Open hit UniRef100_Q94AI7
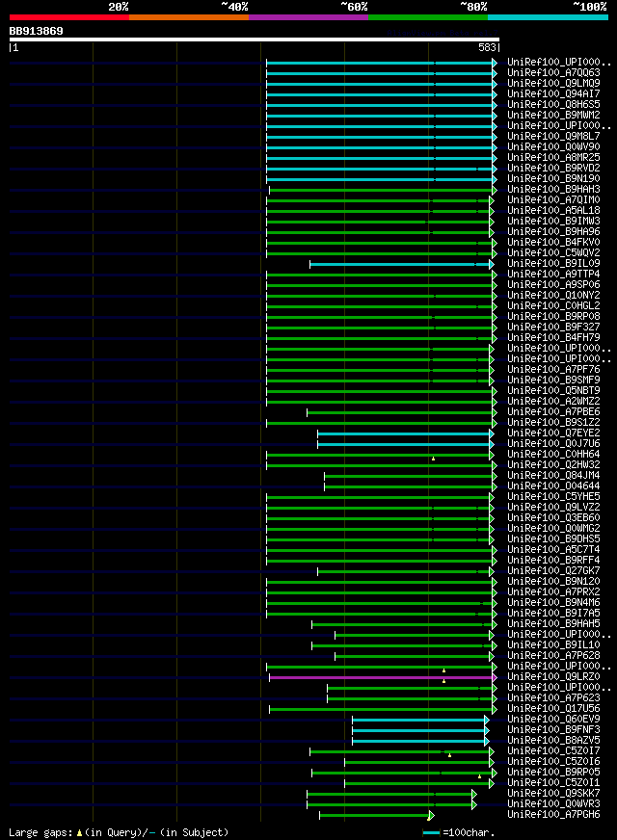617x840 pixels. click(x=553, y=93)
